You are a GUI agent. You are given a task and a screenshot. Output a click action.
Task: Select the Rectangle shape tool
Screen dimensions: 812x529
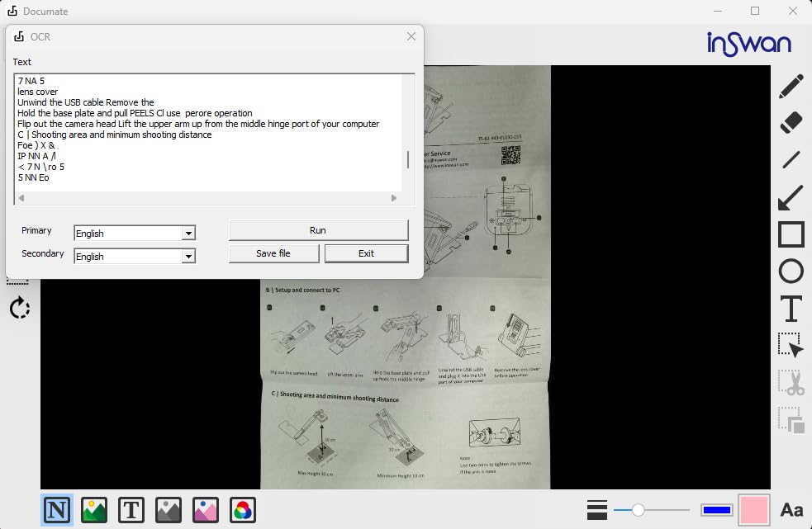[791, 234]
